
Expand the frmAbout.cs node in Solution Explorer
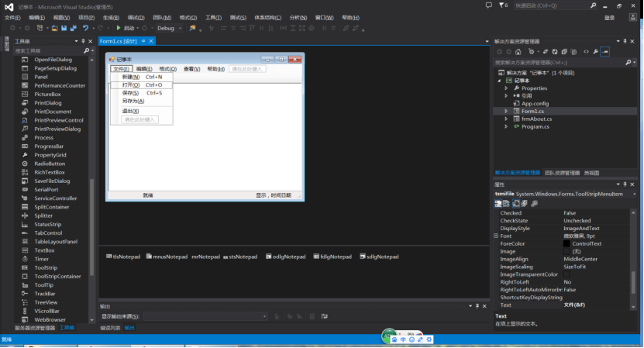click(506, 119)
